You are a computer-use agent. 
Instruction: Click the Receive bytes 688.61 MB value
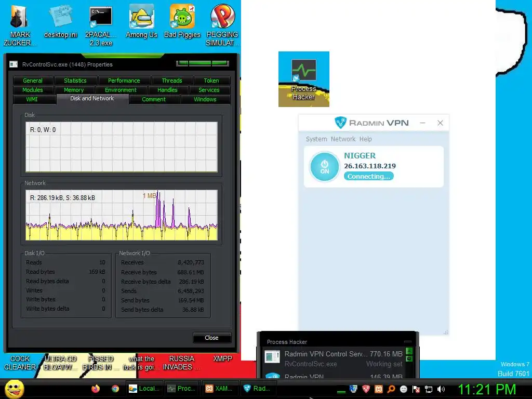pyautogui.click(x=190, y=272)
